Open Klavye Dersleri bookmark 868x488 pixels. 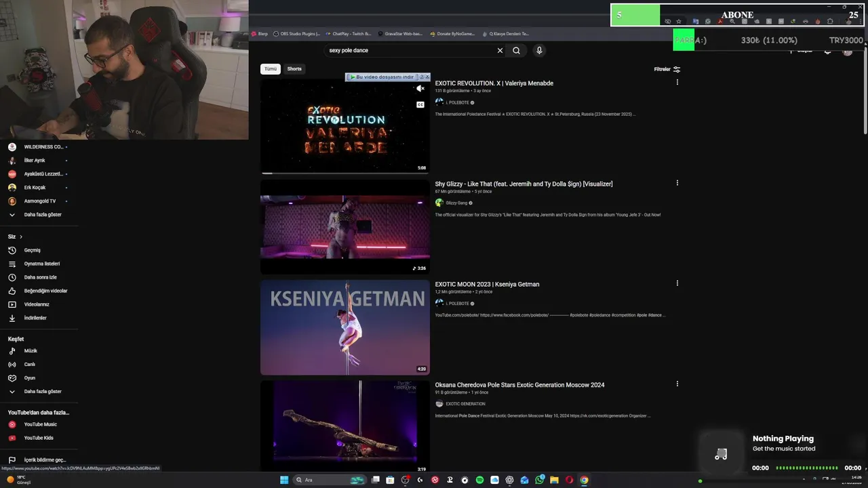tap(506, 34)
